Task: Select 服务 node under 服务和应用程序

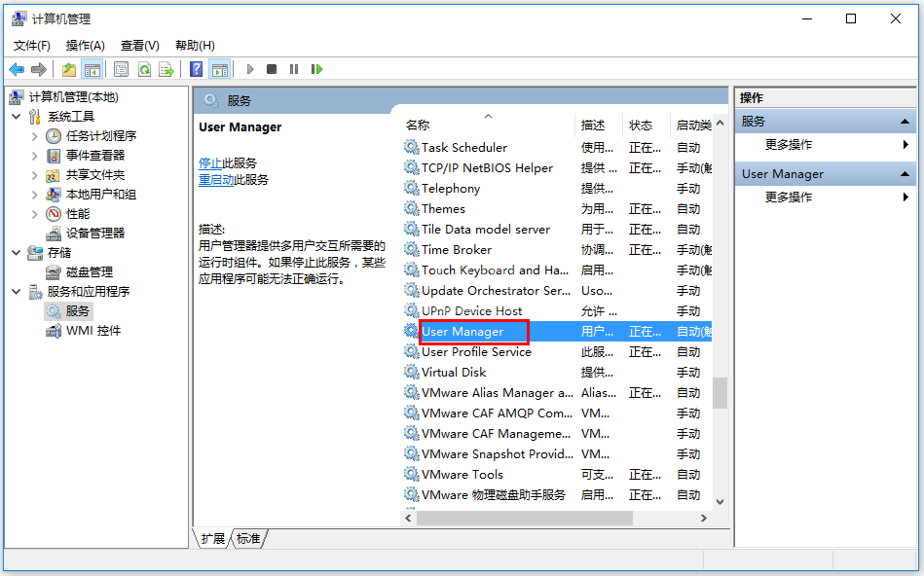Action: point(77,311)
